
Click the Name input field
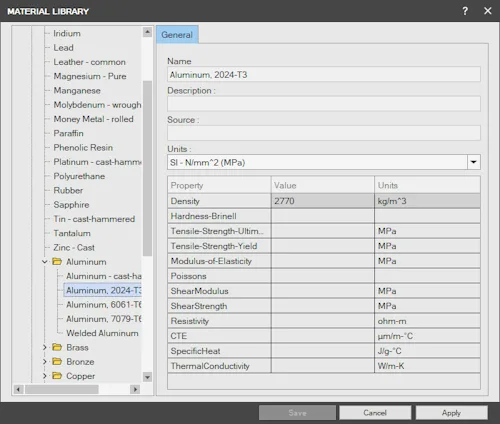(324, 74)
